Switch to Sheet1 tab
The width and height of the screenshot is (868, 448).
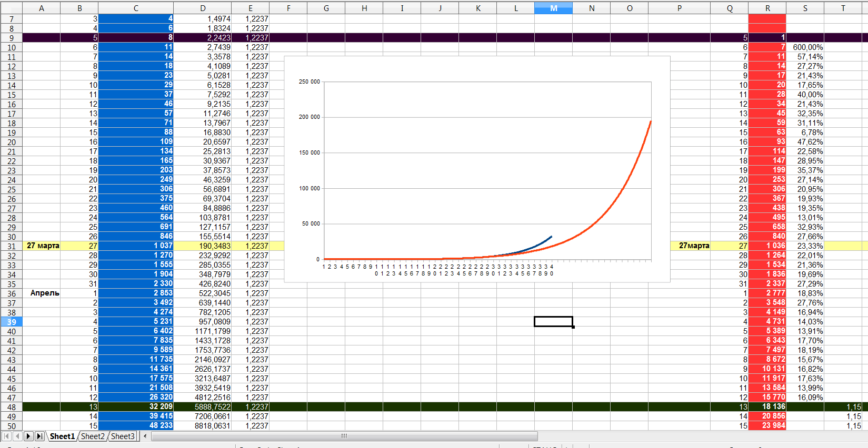62,436
